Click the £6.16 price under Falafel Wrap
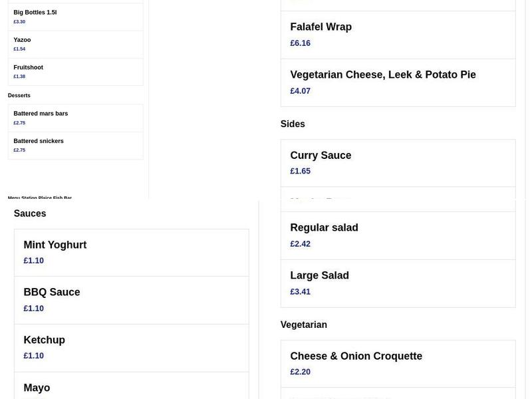532x399 pixels. click(300, 43)
